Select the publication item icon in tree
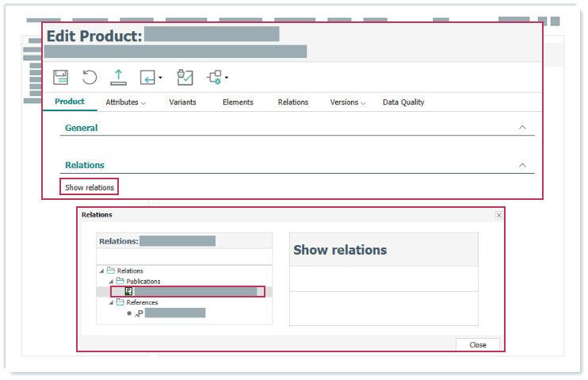588x380 pixels. (x=128, y=292)
